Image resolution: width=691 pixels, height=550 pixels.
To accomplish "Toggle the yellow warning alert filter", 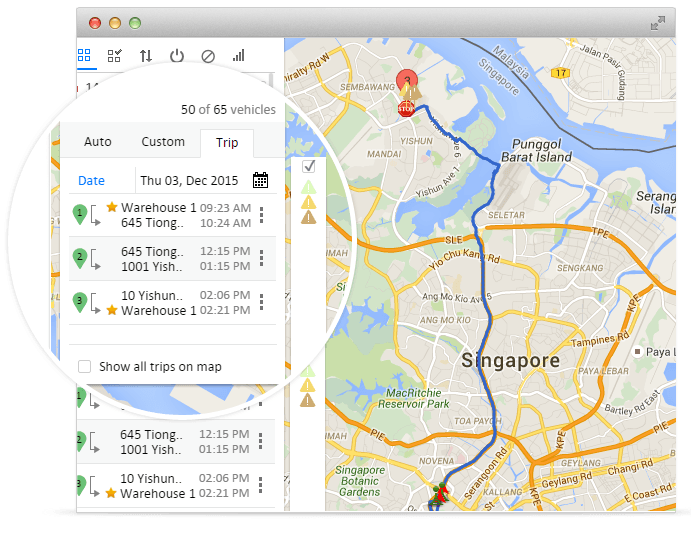I will click(x=308, y=202).
